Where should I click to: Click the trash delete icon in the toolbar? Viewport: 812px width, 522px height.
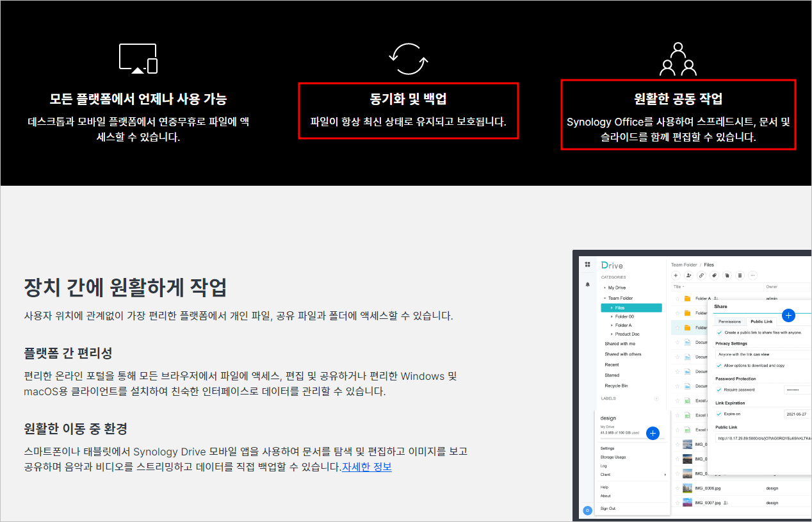click(x=740, y=275)
